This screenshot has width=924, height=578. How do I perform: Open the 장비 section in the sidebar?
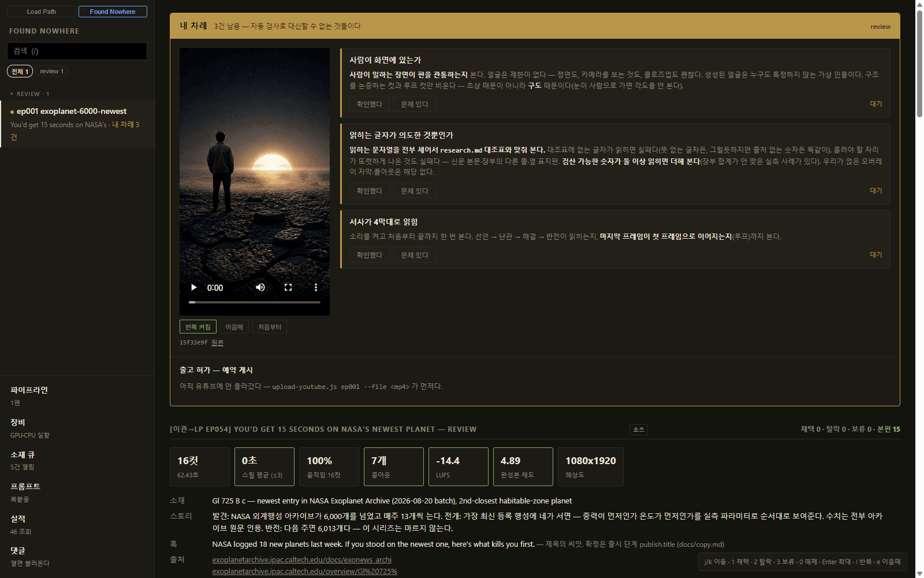(77, 428)
